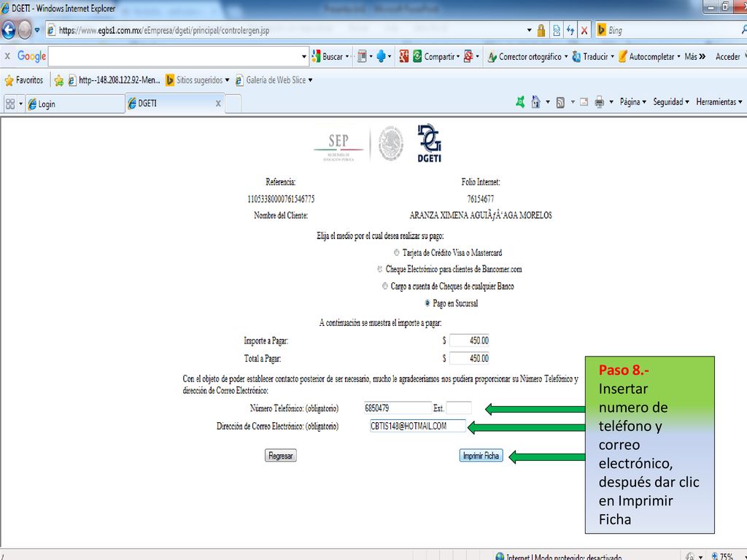Open the Página menu
Screen dimensions: 747x560
(x=632, y=102)
